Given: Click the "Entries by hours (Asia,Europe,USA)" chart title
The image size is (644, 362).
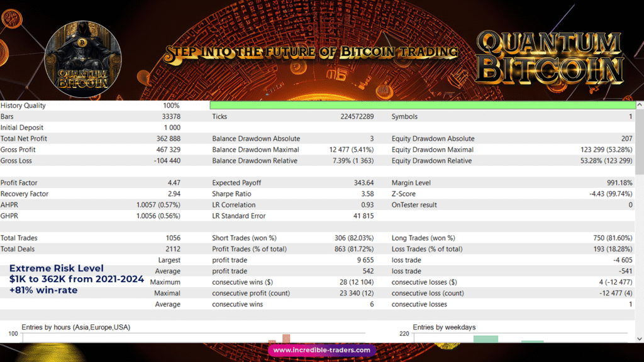Looking at the screenshot, I should (76, 327).
